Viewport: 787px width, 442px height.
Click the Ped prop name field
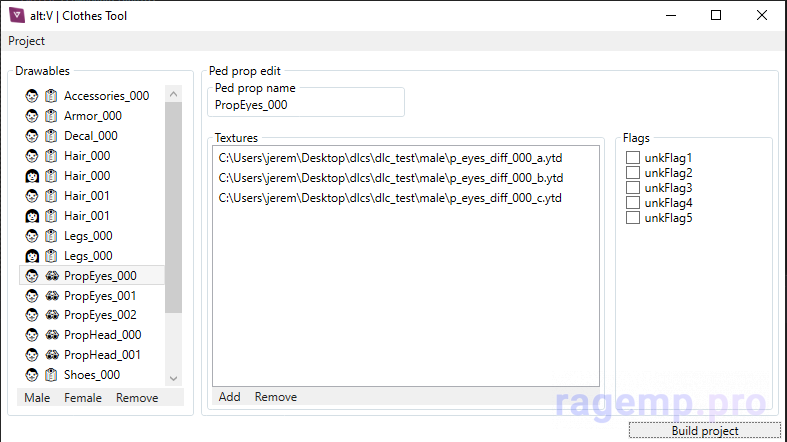306,105
